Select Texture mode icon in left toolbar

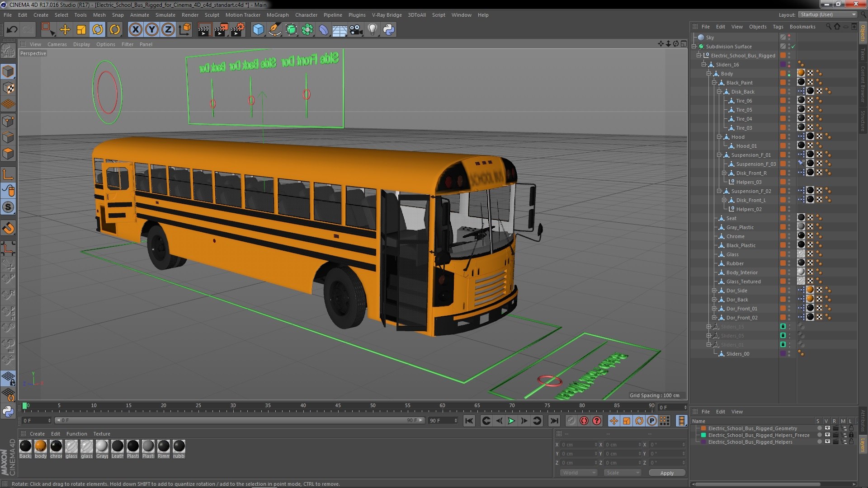pos(8,88)
